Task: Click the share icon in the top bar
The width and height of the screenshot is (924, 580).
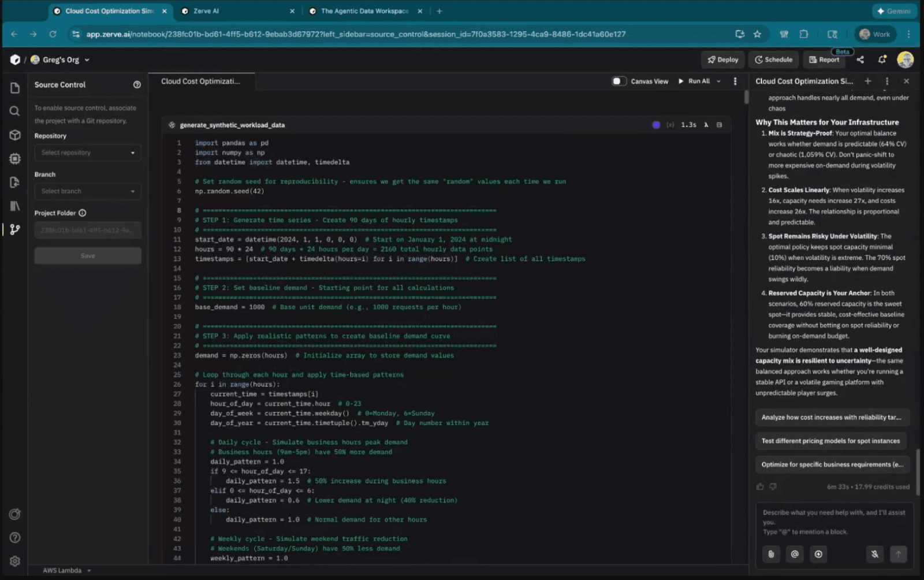Action: coord(860,60)
